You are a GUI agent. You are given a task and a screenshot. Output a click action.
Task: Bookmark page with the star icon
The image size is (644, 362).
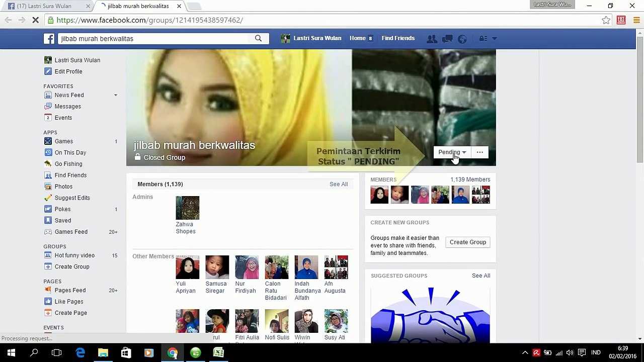pyautogui.click(x=606, y=20)
